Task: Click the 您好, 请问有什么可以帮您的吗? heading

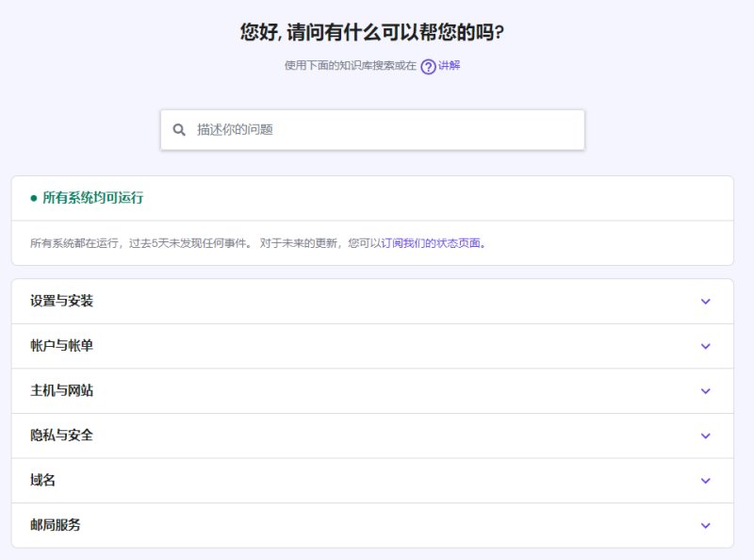Action: (372, 33)
